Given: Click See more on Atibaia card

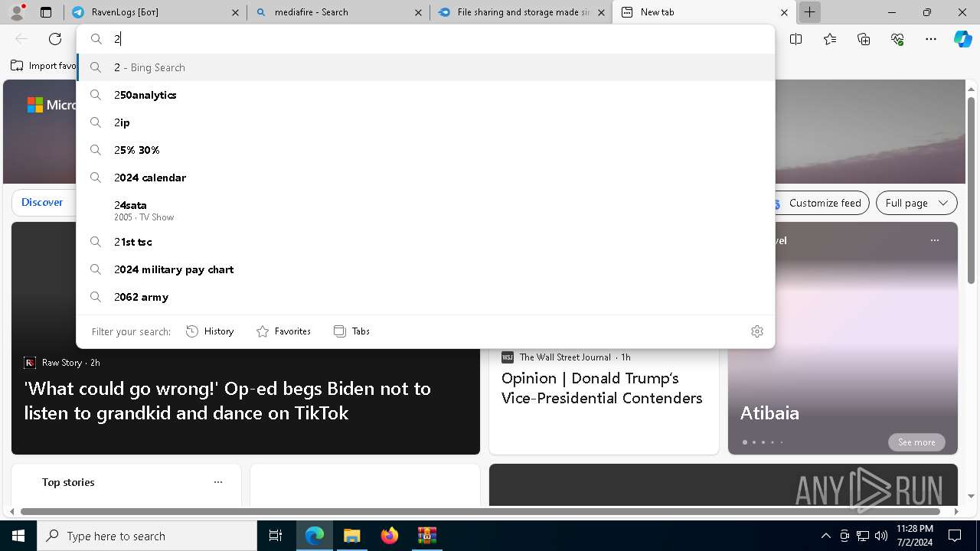Looking at the screenshot, I should pyautogui.click(x=916, y=442).
